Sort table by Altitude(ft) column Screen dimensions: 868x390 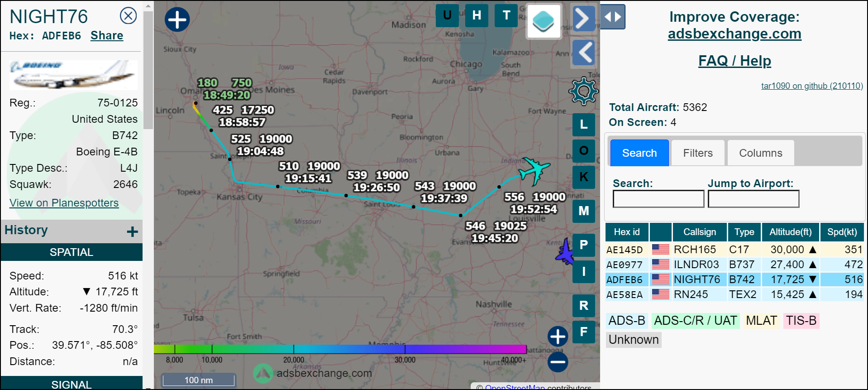pyautogui.click(x=791, y=232)
